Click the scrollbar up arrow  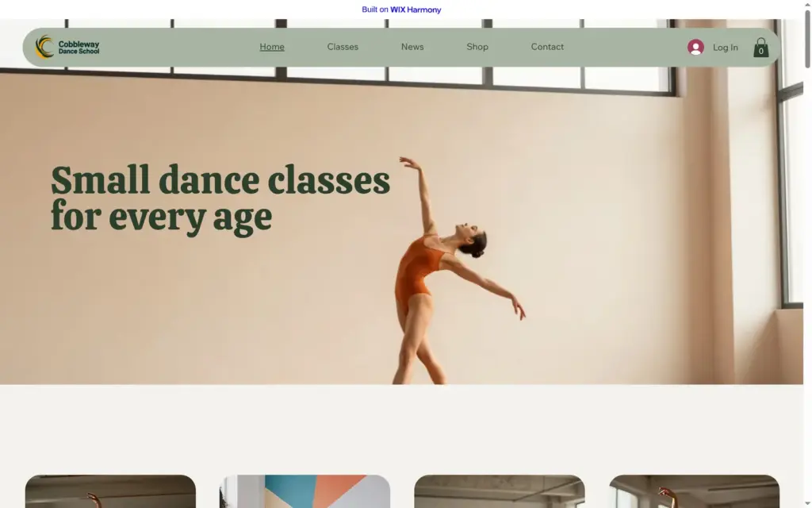pyautogui.click(x=807, y=4)
